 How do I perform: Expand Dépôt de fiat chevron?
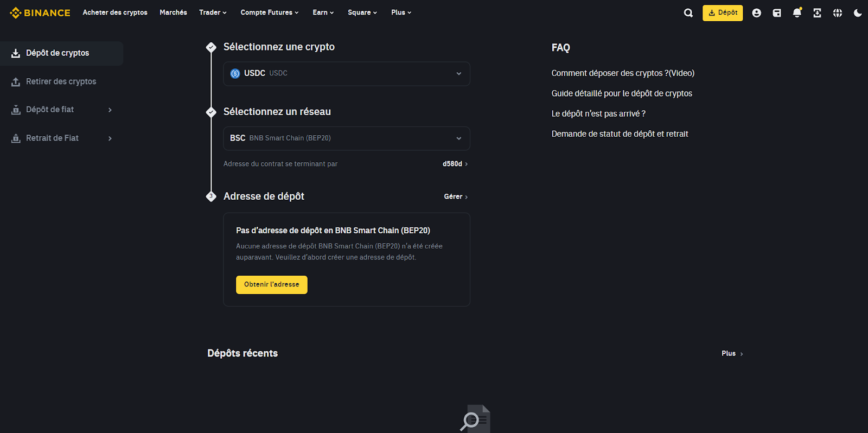110,110
